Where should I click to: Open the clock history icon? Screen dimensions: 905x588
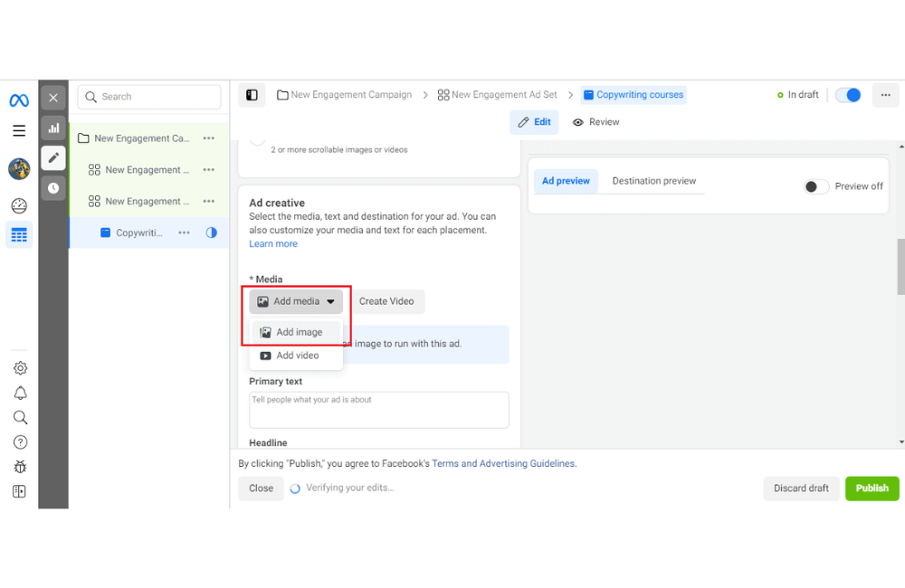pos(53,188)
